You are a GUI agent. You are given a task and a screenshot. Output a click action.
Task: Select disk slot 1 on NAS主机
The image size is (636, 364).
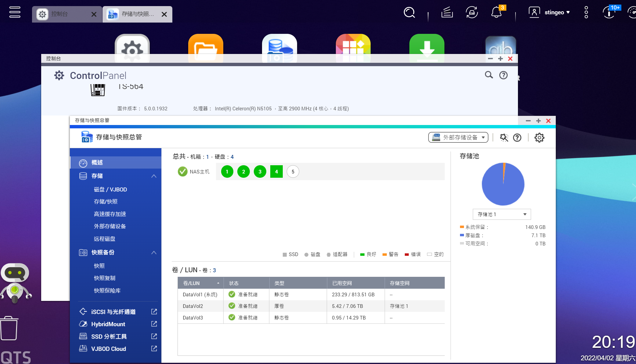pos(227,172)
